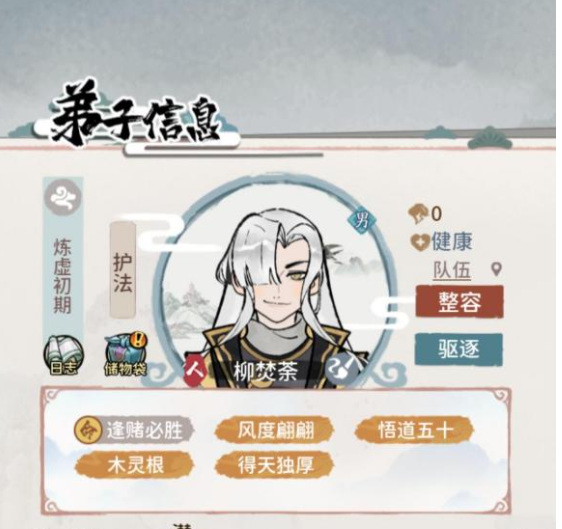Image resolution: width=562 pixels, height=529 pixels.
Task: Open the 日志 log book icon
Action: click(63, 356)
